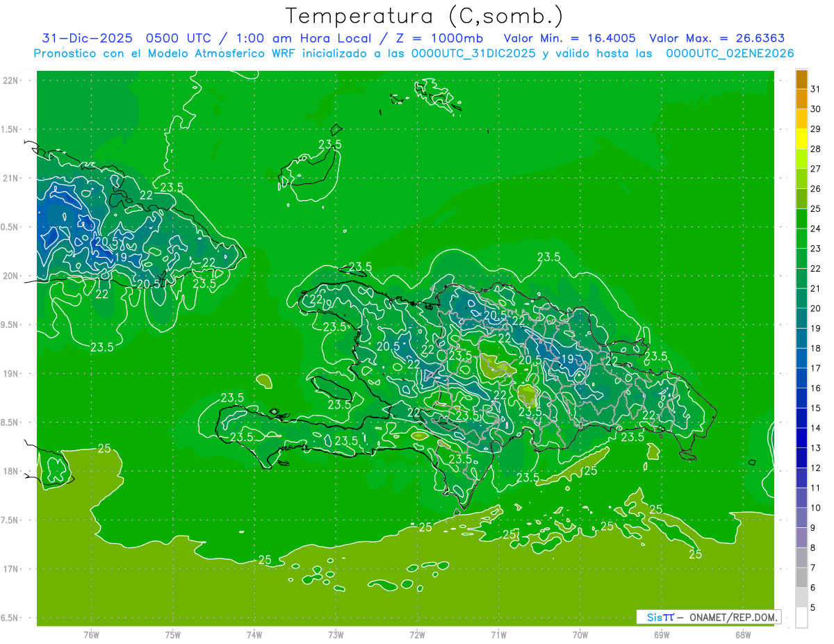
Task: Click the 16 label on the color scale
Action: (x=815, y=388)
